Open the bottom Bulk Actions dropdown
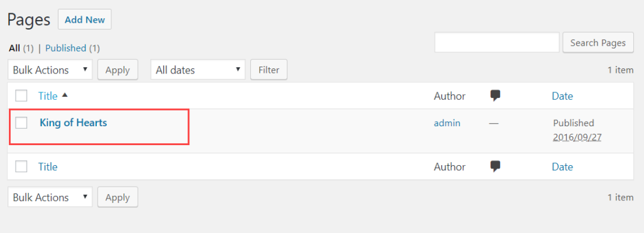The width and height of the screenshot is (644, 233). pyautogui.click(x=50, y=197)
